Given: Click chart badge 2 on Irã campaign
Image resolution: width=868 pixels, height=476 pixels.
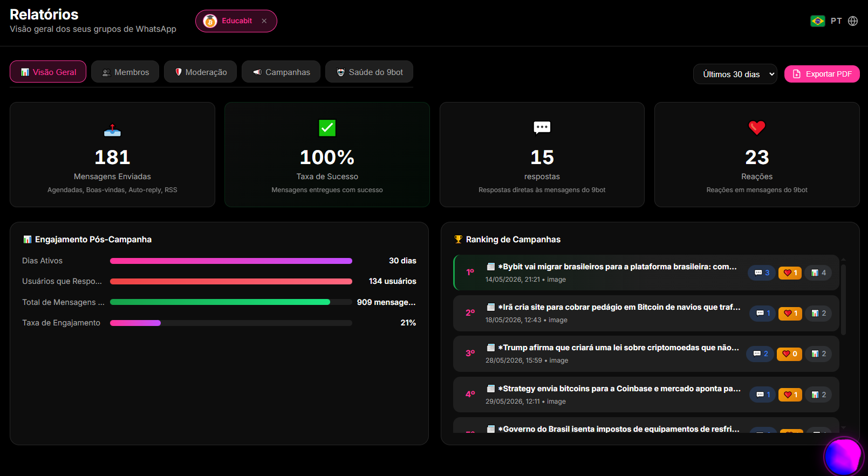Looking at the screenshot, I should 818,313.
